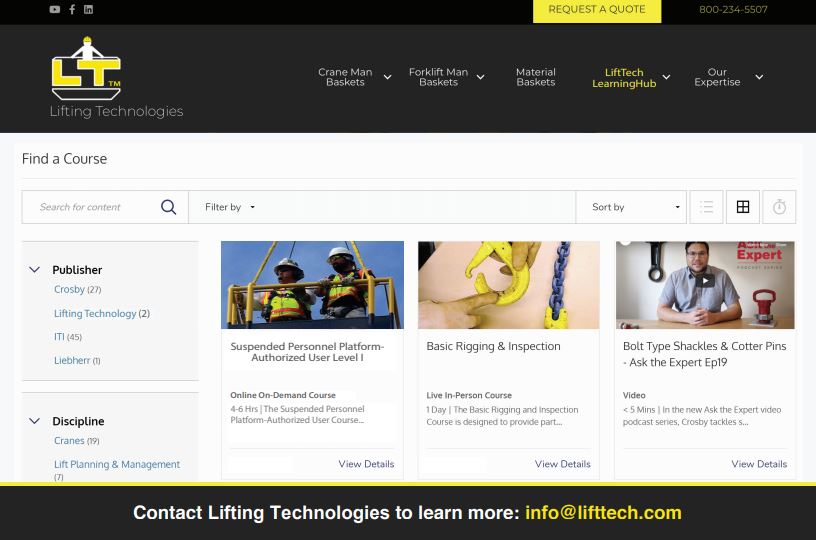Click Live In-Person Course label

pos(469,395)
